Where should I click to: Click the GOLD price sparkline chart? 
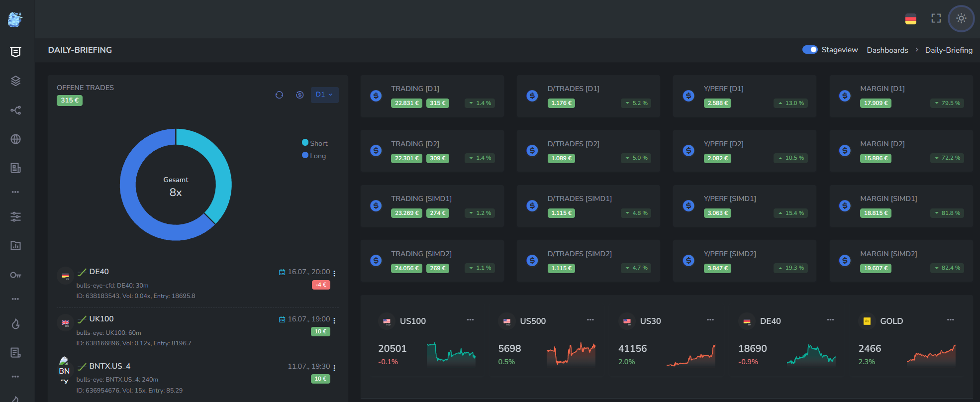point(931,355)
